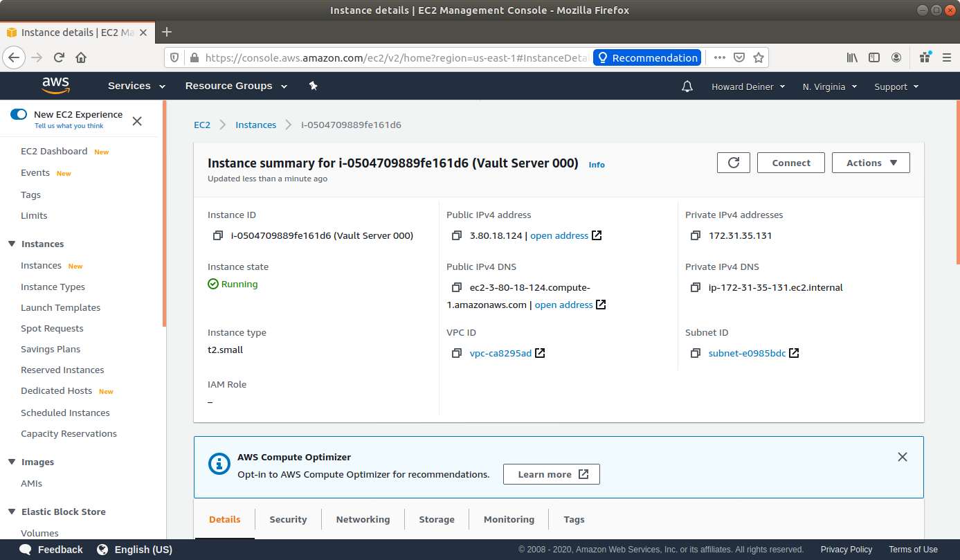This screenshot has height=560, width=960.
Task: Save page to Pocket icon
Action: (x=739, y=57)
